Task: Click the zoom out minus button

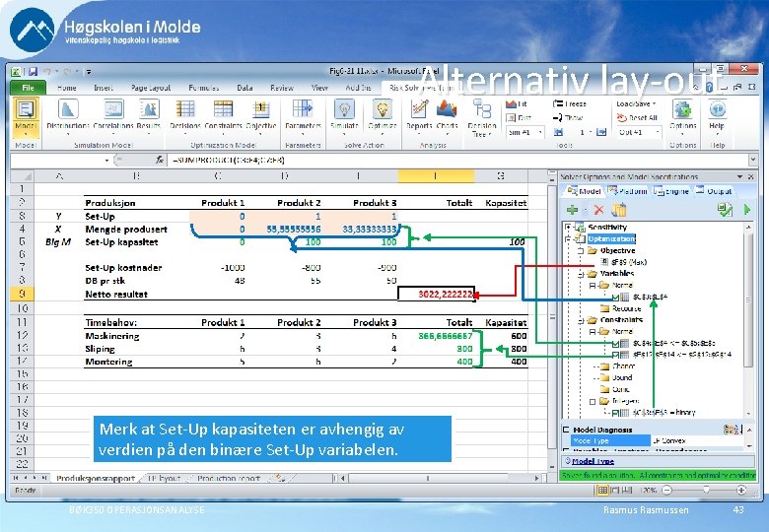Action: (x=667, y=490)
